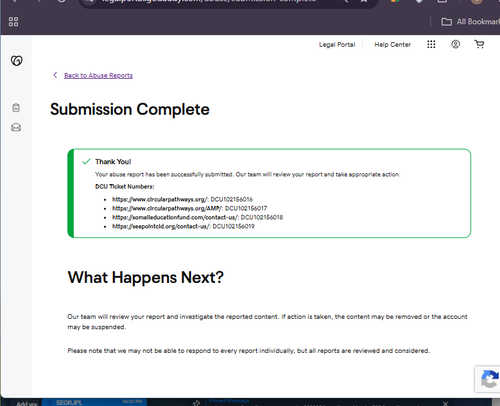Open the All Bookmarks folder
This screenshot has height=406, width=500.
(x=470, y=22)
